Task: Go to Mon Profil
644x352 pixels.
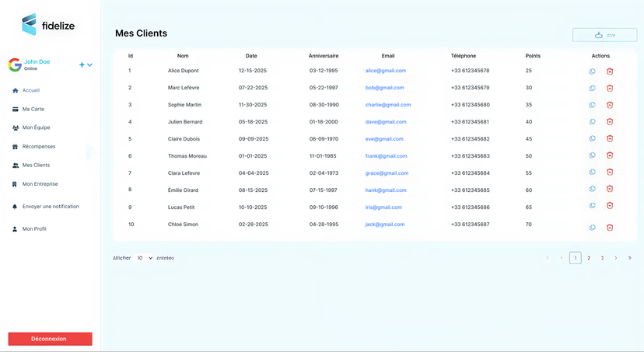Action: click(29, 229)
